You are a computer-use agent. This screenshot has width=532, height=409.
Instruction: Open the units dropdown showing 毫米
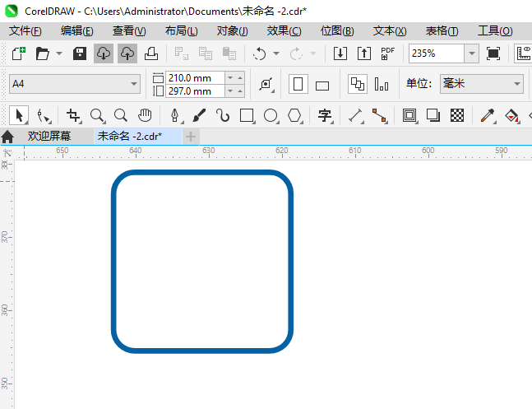tap(516, 84)
